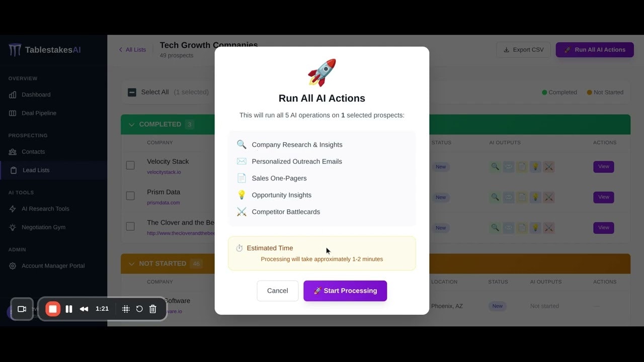644x362 pixels.
Task: Check the Prism Data row checkbox
Action: click(x=130, y=196)
